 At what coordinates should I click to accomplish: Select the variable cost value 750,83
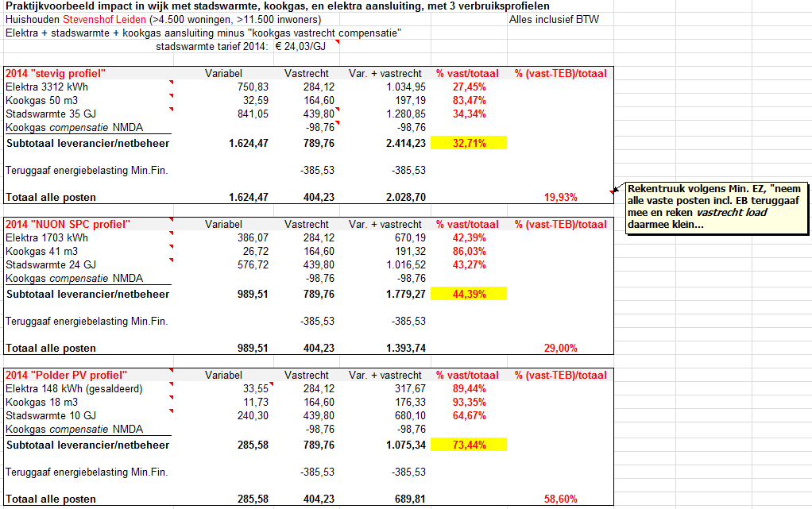click(x=253, y=87)
